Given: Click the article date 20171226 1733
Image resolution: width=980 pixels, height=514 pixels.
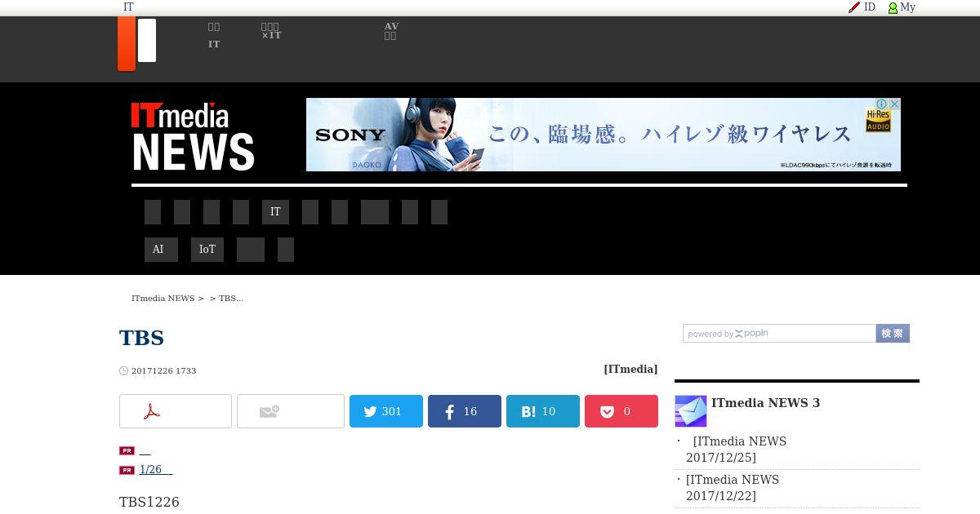Looking at the screenshot, I should 163,370.
